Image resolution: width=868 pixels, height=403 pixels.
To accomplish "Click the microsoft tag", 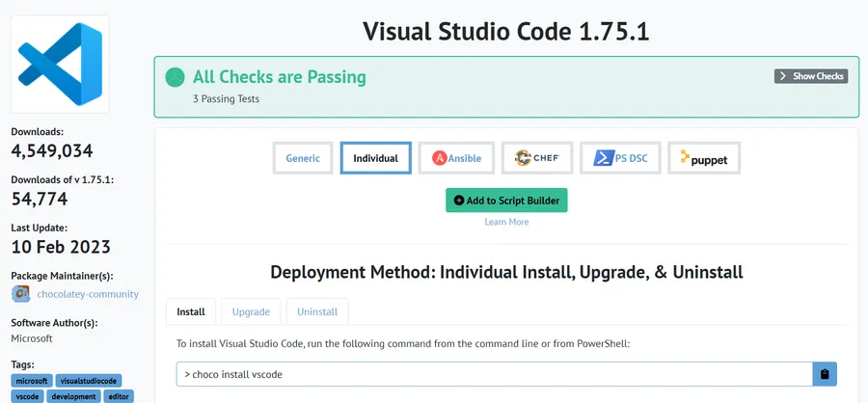I will [x=32, y=381].
